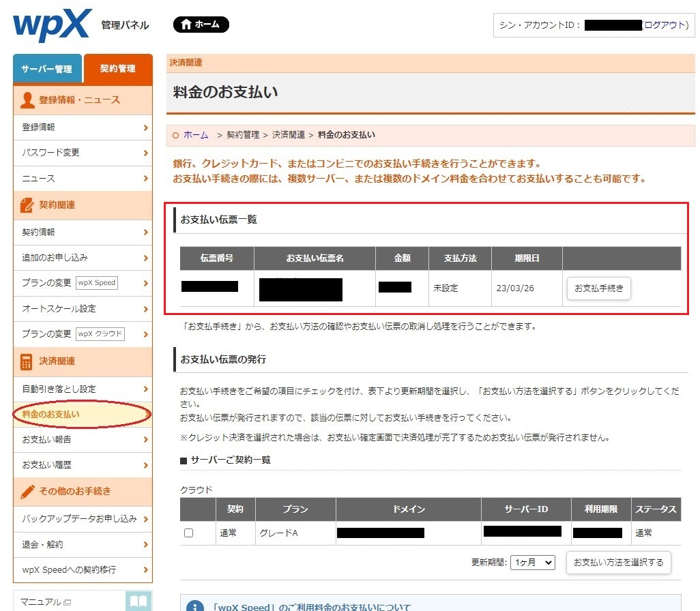Click the pencil icon beside その他のお手続き
The height and width of the screenshot is (611, 700).
[x=27, y=491]
